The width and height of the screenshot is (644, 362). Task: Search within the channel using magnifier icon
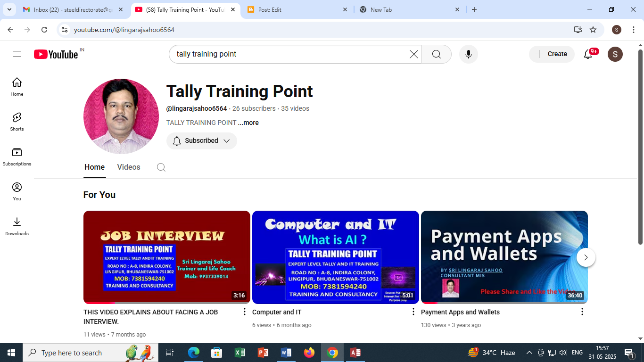[161, 167]
